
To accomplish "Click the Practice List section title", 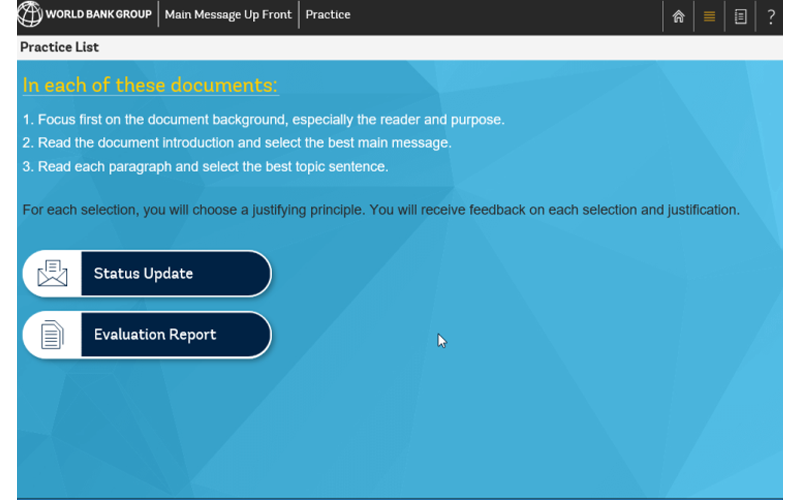I will (59, 47).
